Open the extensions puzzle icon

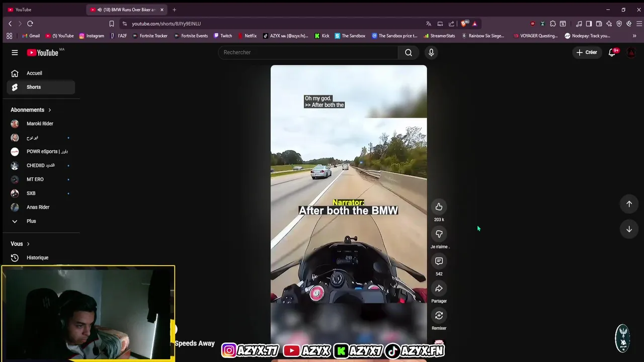(553, 24)
